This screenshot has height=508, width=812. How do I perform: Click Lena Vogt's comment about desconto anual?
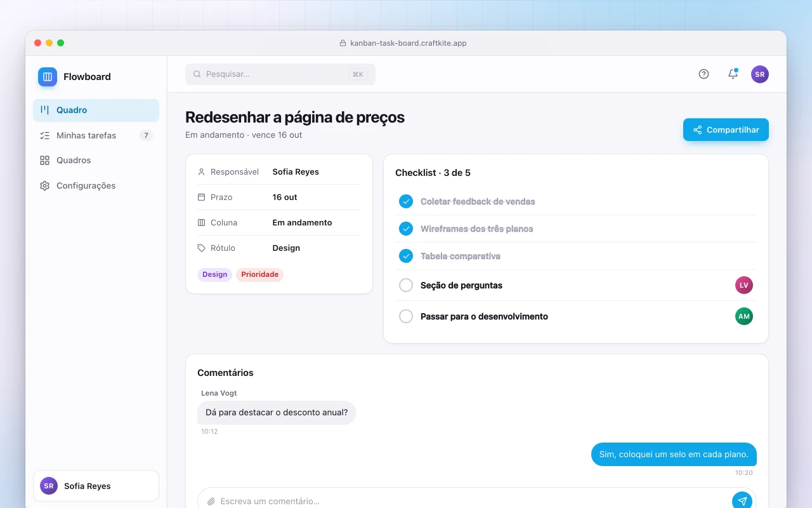point(277,413)
